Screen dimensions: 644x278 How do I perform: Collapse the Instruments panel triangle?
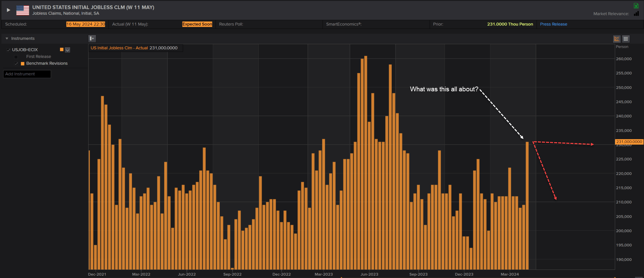(7, 39)
